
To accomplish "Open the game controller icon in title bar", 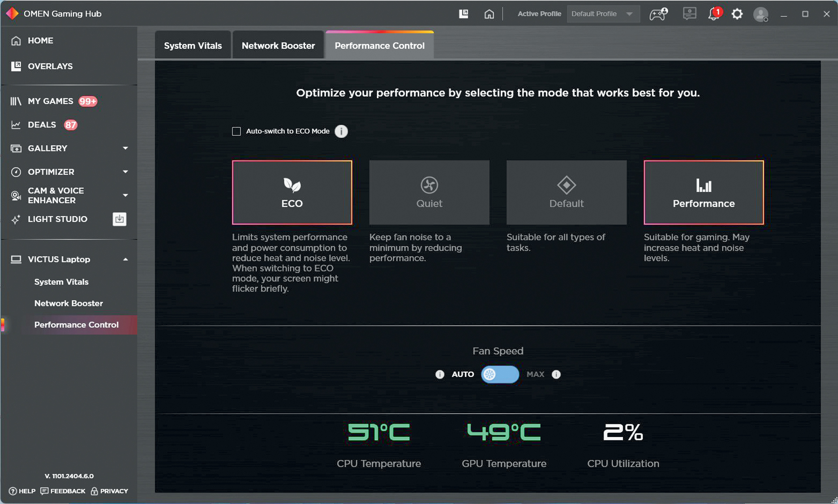I will pyautogui.click(x=658, y=14).
